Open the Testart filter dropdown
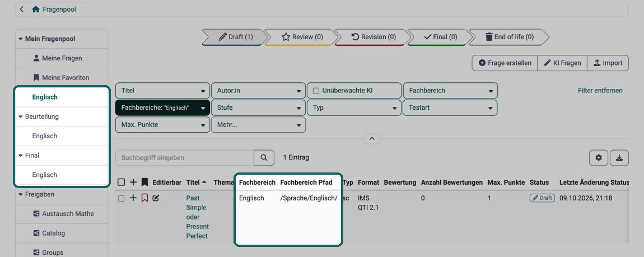Image resolution: width=644 pixels, height=257 pixels. 451,108
